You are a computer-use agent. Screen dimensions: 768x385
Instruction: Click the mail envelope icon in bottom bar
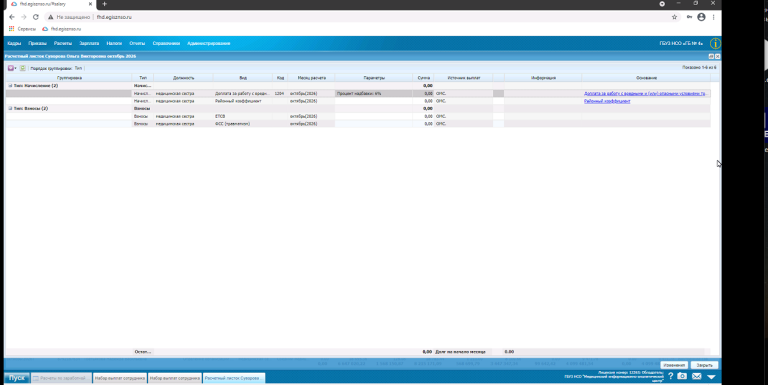pos(696,376)
